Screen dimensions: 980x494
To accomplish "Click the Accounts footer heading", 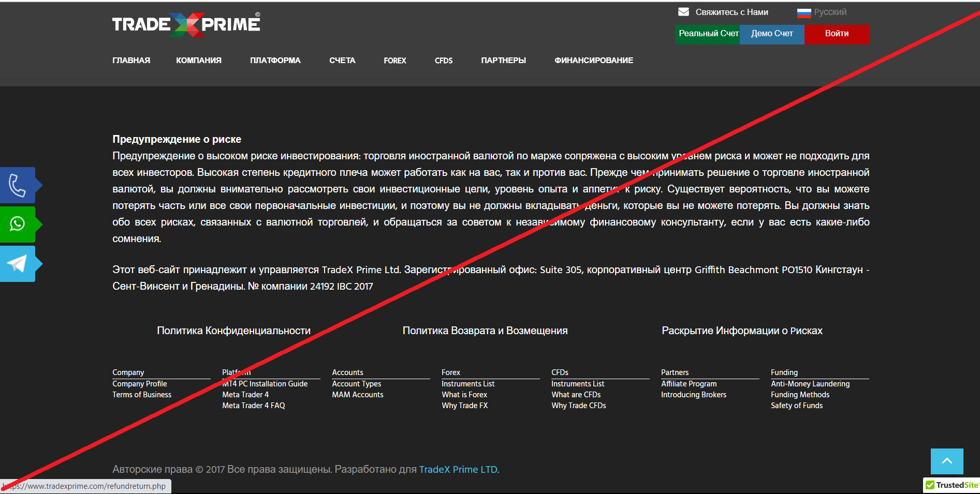I will [x=347, y=372].
